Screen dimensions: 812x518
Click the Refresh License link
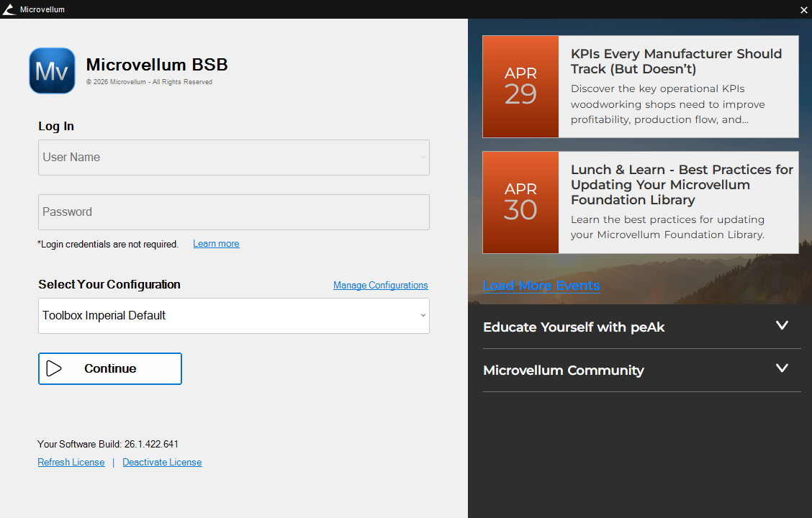(x=71, y=463)
